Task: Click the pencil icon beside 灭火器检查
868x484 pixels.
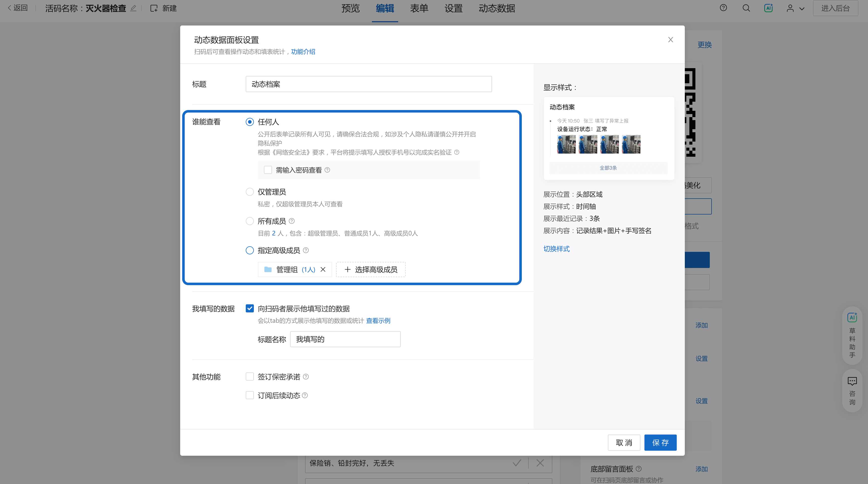Action: point(133,8)
